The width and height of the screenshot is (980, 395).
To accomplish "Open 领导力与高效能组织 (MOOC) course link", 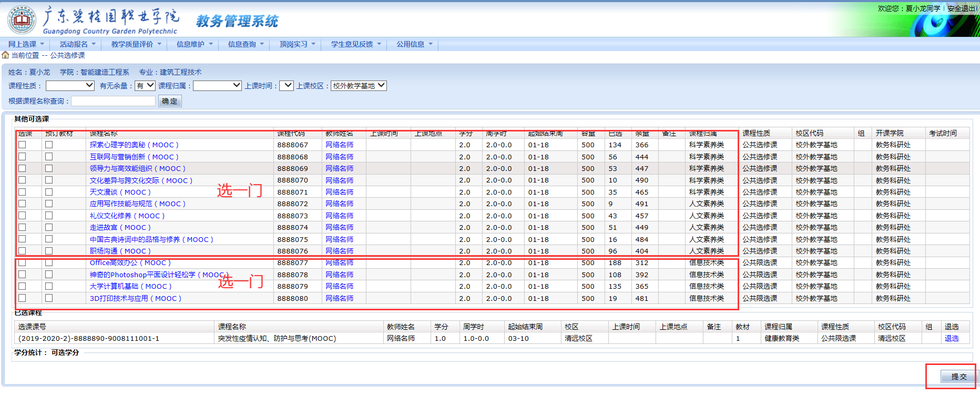I will 138,169.
